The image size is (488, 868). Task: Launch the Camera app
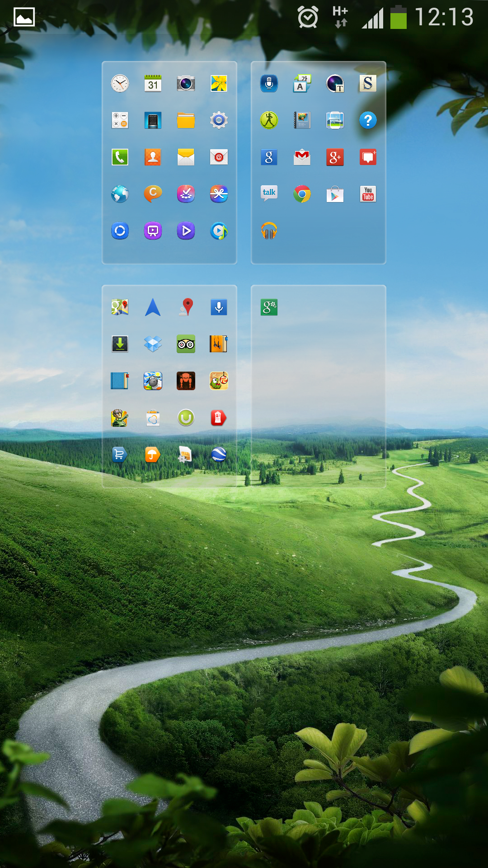click(186, 84)
